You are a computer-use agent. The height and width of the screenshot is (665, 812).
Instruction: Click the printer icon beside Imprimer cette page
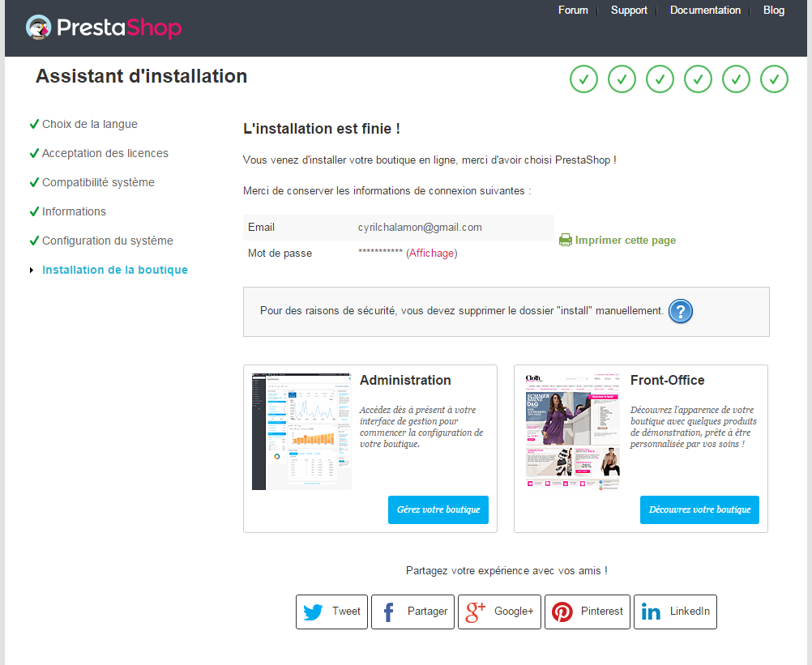click(x=566, y=240)
